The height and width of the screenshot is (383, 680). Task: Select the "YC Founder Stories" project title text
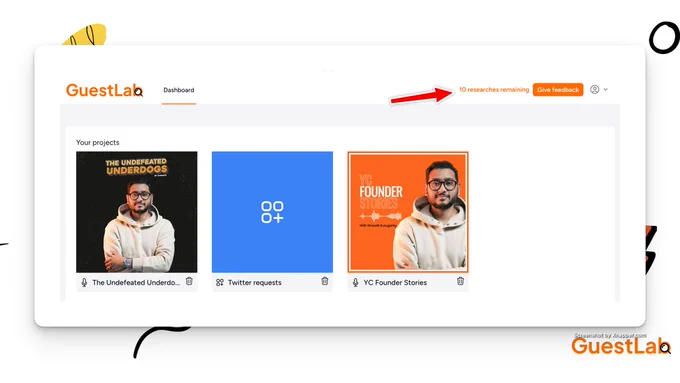click(x=395, y=282)
